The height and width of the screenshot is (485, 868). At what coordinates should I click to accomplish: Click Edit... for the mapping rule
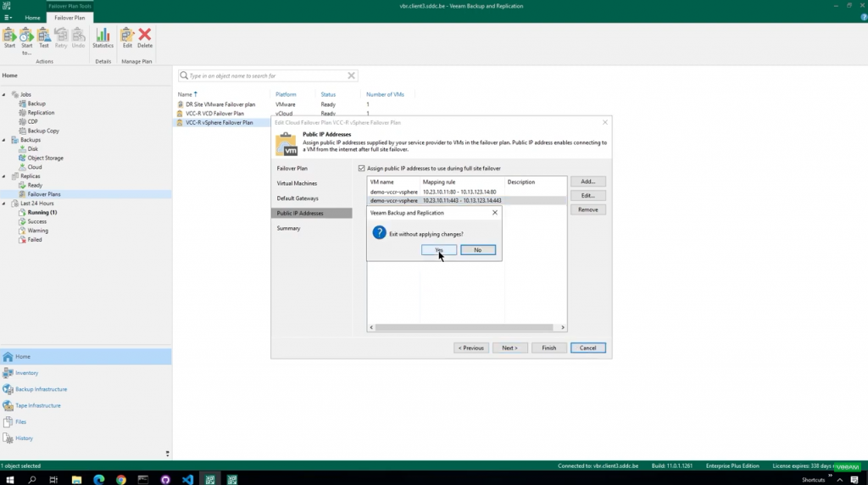pyautogui.click(x=588, y=195)
